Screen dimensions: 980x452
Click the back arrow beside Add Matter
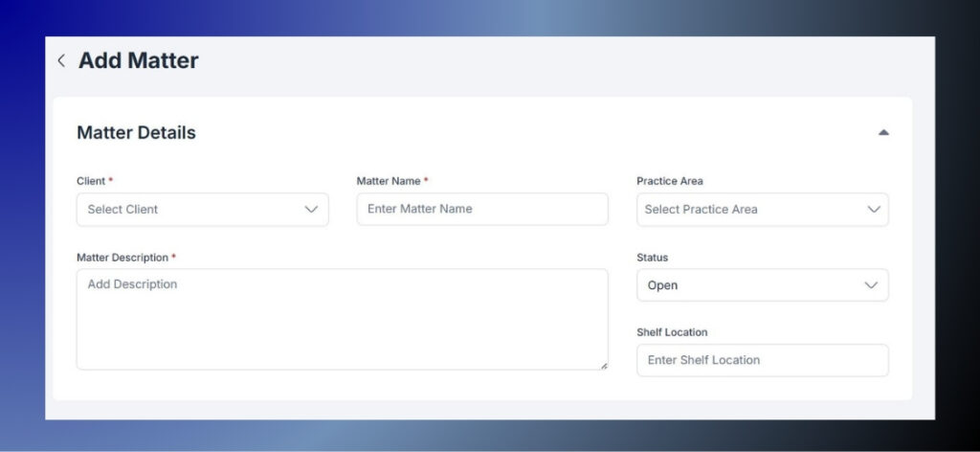pyautogui.click(x=61, y=60)
